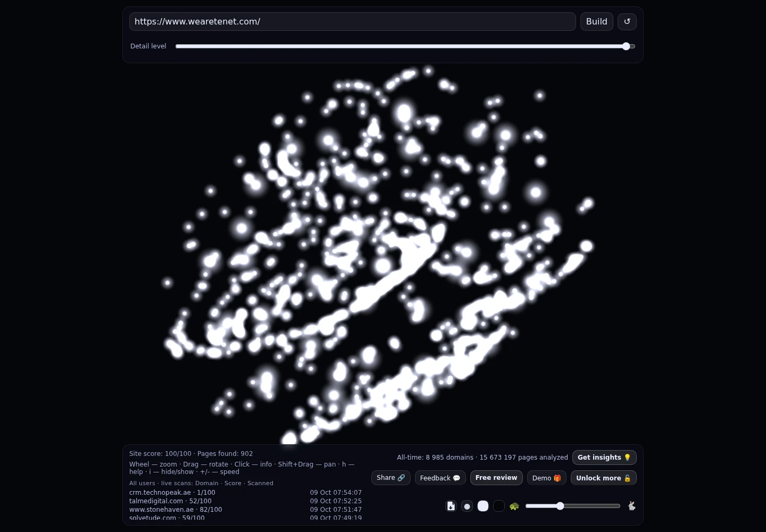Click the Detail level slider handle
Viewport: 766px width, 532px height.
point(626,46)
